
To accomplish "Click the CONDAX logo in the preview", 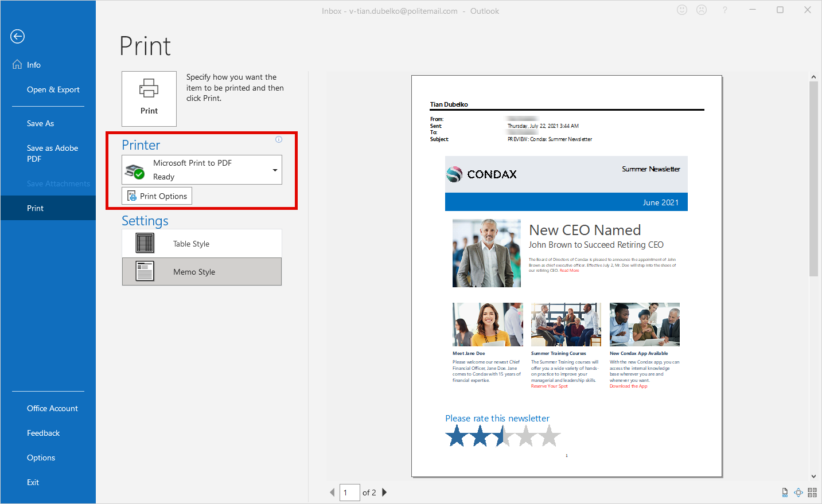I will click(482, 174).
